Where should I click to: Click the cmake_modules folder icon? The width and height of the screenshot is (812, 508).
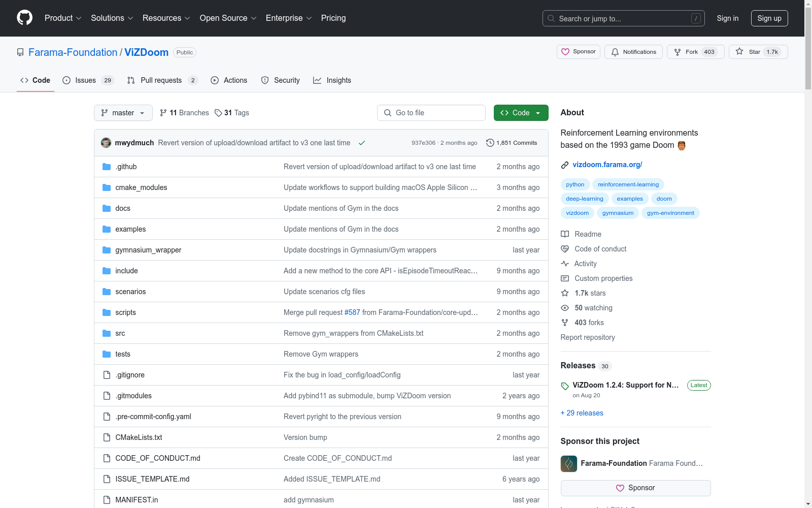point(107,187)
